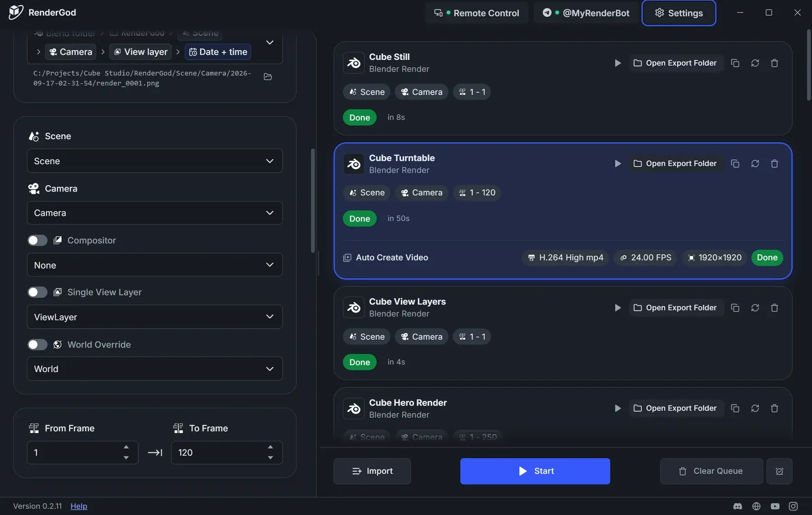Delete the Cube Turntable job
812x515 pixels.
coord(775,164)
